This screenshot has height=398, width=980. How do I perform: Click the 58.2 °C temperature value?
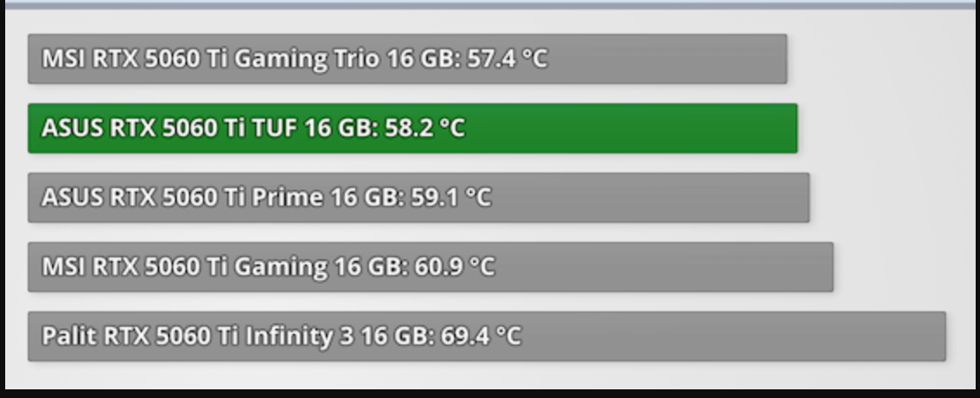click(425, 128)
